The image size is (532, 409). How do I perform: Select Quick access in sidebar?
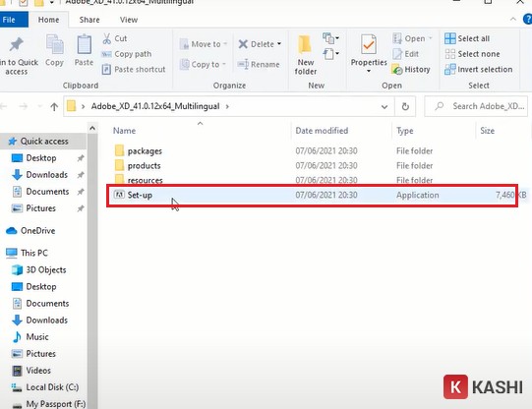(44, 141)
